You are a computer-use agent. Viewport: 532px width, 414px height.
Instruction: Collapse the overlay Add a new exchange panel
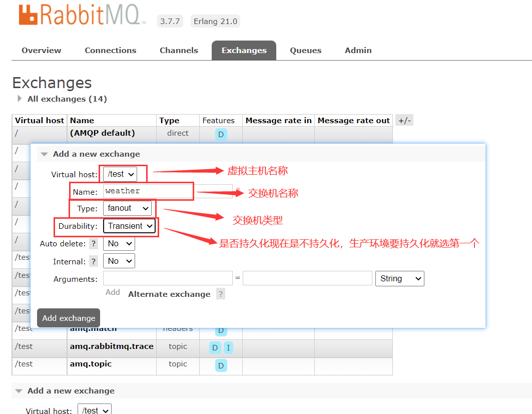tap(97, 154)
